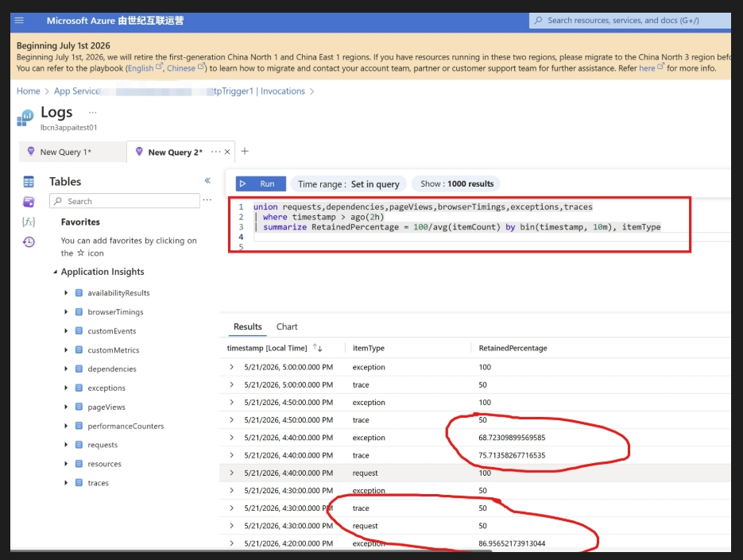Image resolution: width=743 pixels, height=560 pixels.
Task: Expand customMetrics table node
Action: tap(66, 350)
